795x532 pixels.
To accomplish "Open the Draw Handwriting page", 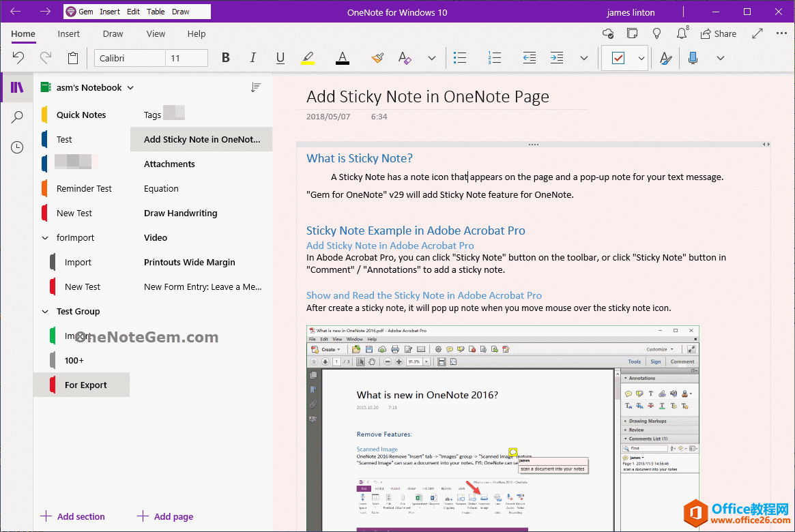I will (201, 213).
